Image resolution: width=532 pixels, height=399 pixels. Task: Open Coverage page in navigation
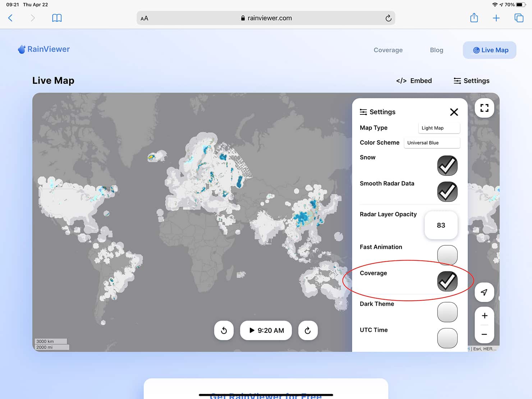388,50
